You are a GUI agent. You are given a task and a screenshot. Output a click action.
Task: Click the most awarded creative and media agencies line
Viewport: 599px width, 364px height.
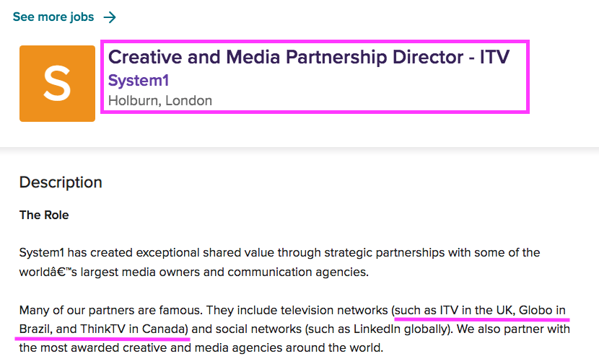click(x=201, y=348)
